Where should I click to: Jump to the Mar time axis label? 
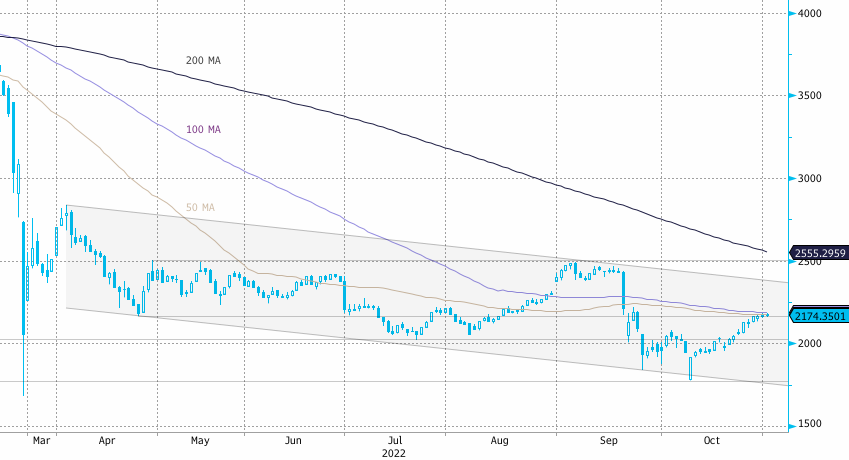pos(41,440)
